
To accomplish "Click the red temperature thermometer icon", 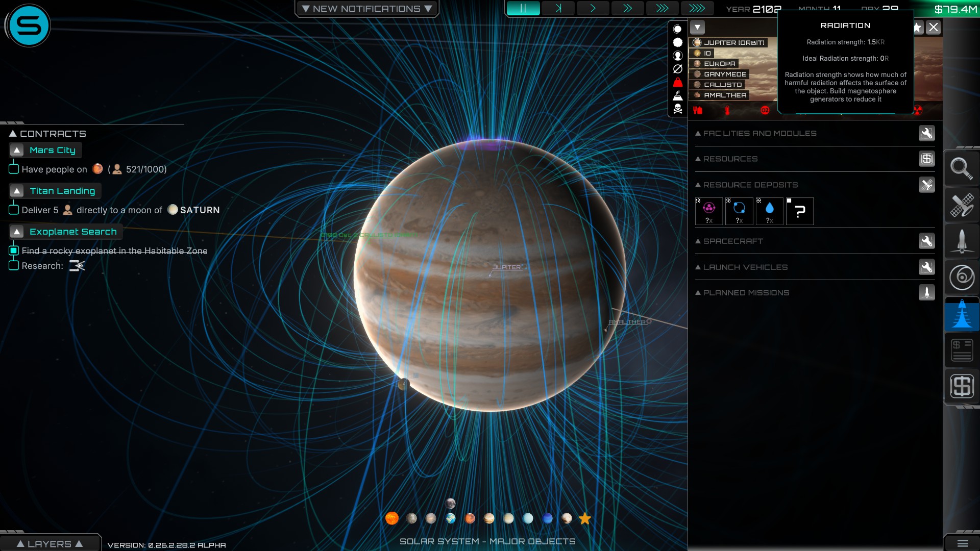I will pyautogui.click(x=727, y=110).
